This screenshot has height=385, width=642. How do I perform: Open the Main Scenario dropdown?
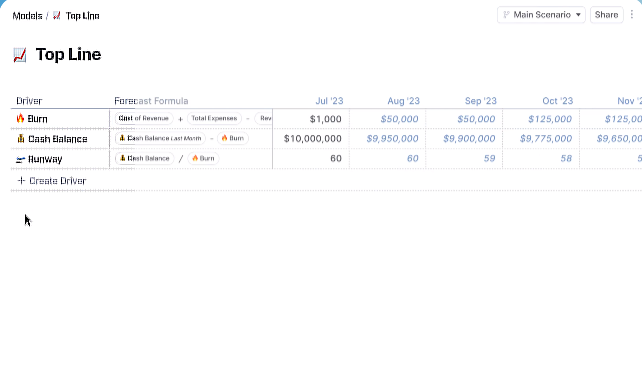(541, 15)
